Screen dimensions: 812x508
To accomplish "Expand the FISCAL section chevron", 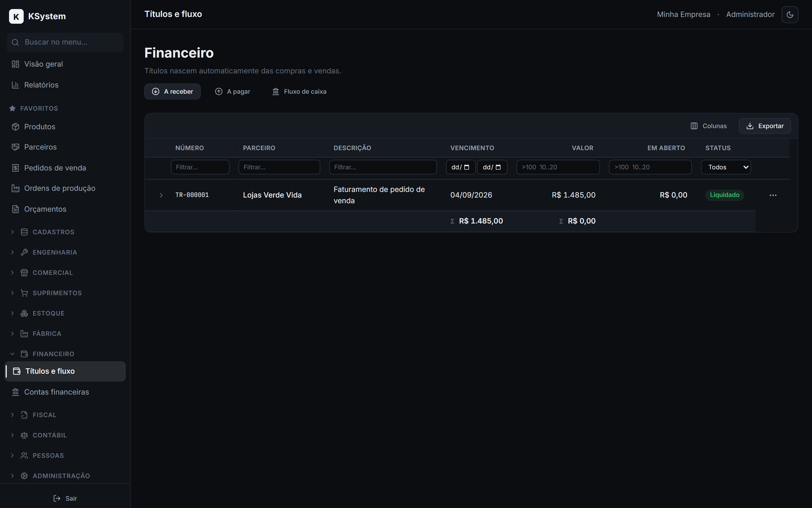I will [x=12, y=415].
